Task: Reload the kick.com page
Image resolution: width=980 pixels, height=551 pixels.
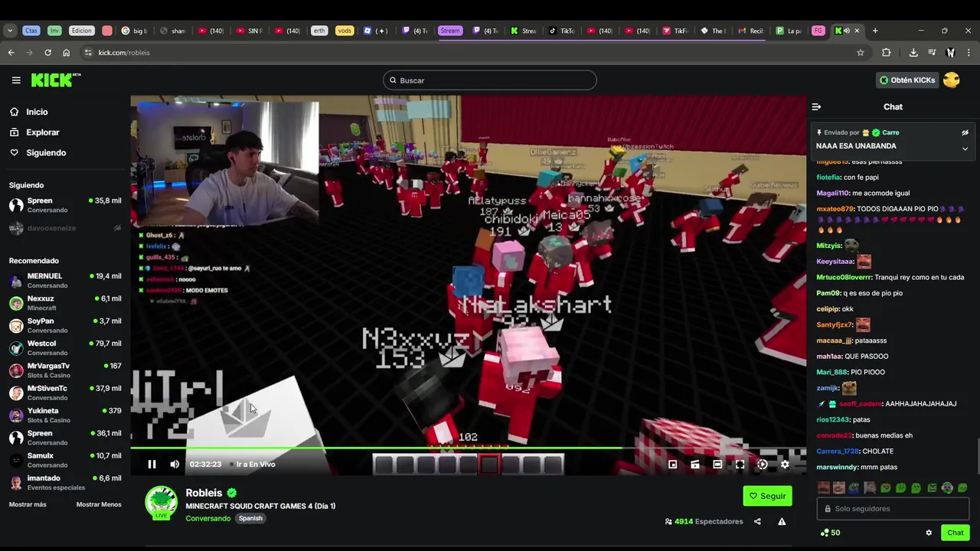Action: (47, 53)
